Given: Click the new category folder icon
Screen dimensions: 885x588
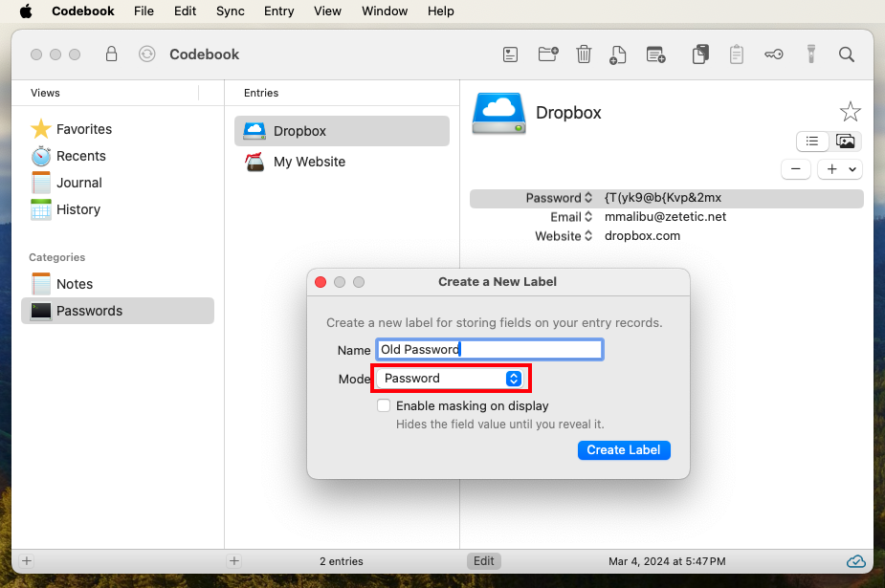Looking at the screenshot, I should click(548, 54).
